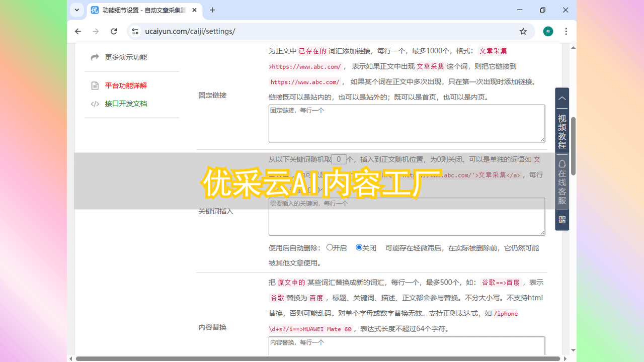
Task: Open 更多演示功能 in left sidebar
Action: click(126, 57)
